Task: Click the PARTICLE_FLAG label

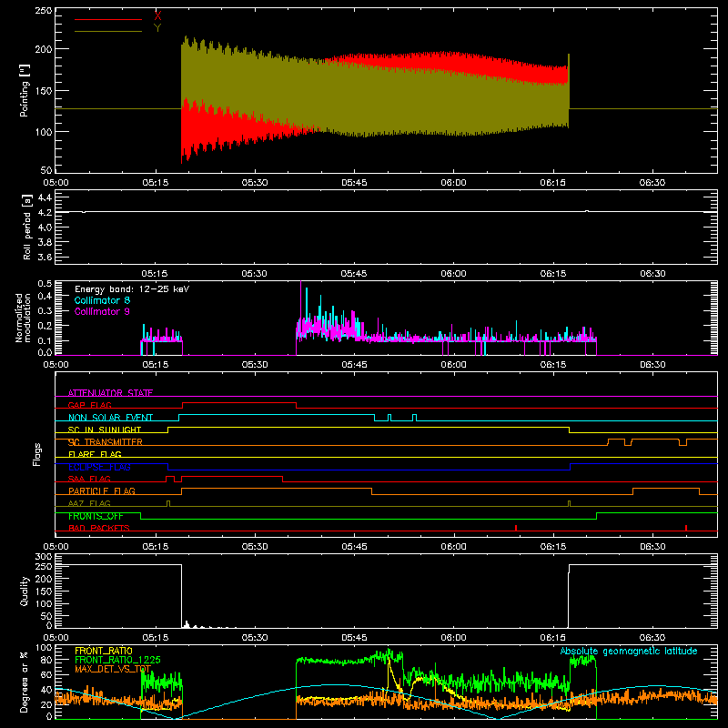Action: click(x=102, y=490)
